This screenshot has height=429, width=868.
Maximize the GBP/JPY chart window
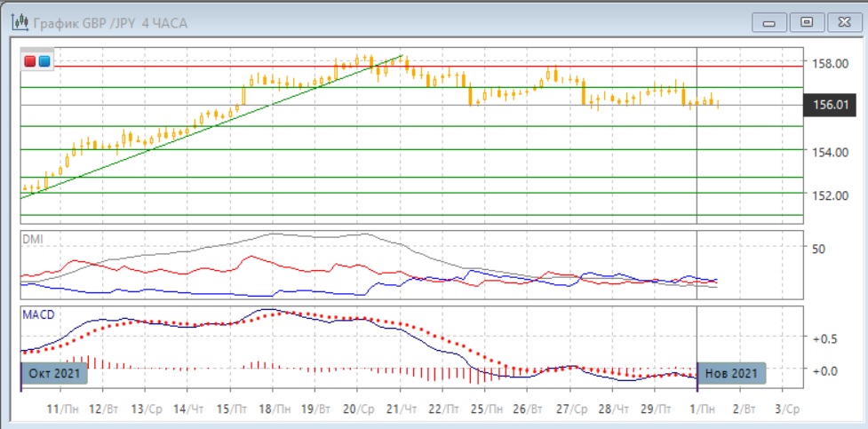[807, 21]
